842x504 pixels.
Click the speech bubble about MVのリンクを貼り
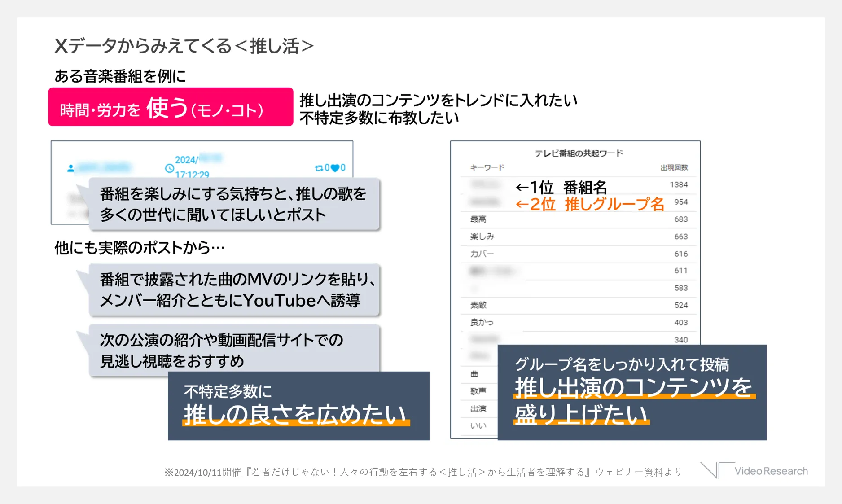(x=234, y=289)
